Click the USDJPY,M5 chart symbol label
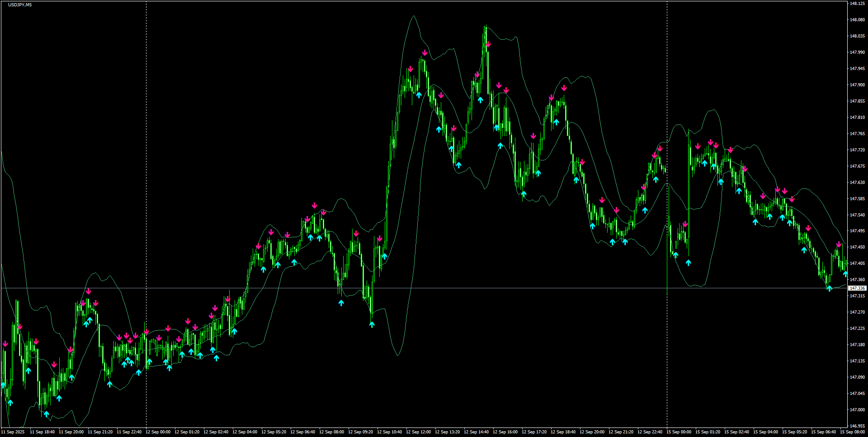Image resolution: width=868 pixels, height=437 pixels. pyautogui.click(x=20, y=5)
